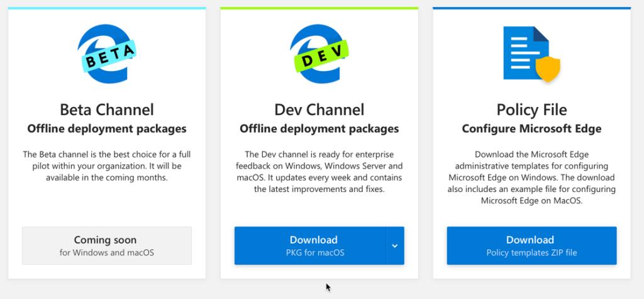The image size is (644, 299).
Task: Click the Coming soon disabled button
Action: coord(107,245)
